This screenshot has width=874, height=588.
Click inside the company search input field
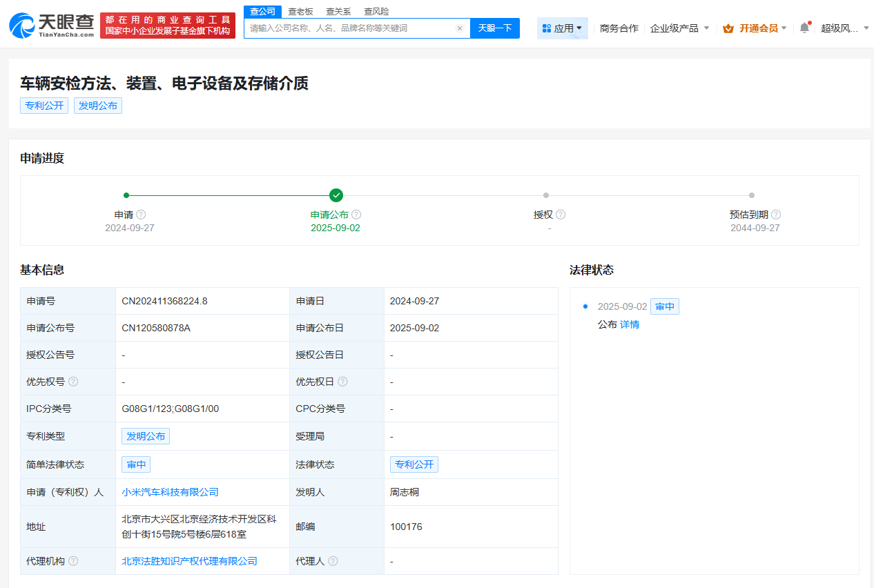[345, 28]
